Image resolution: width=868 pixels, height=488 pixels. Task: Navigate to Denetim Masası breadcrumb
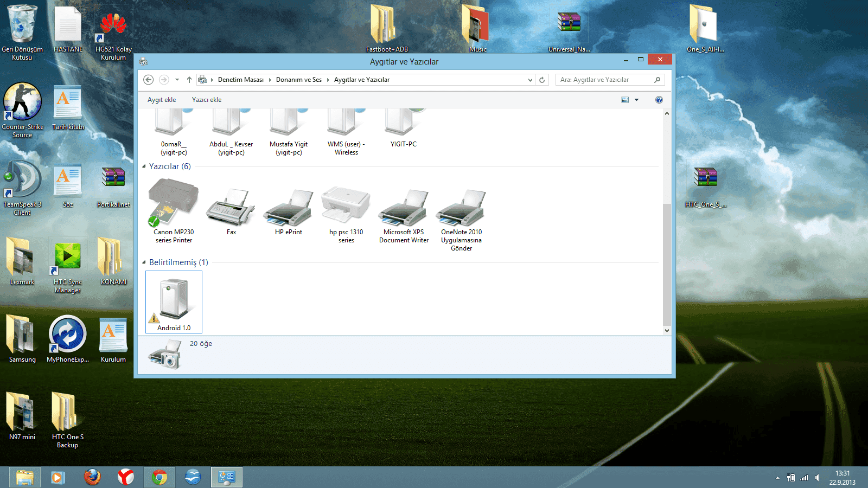[241, 80]
